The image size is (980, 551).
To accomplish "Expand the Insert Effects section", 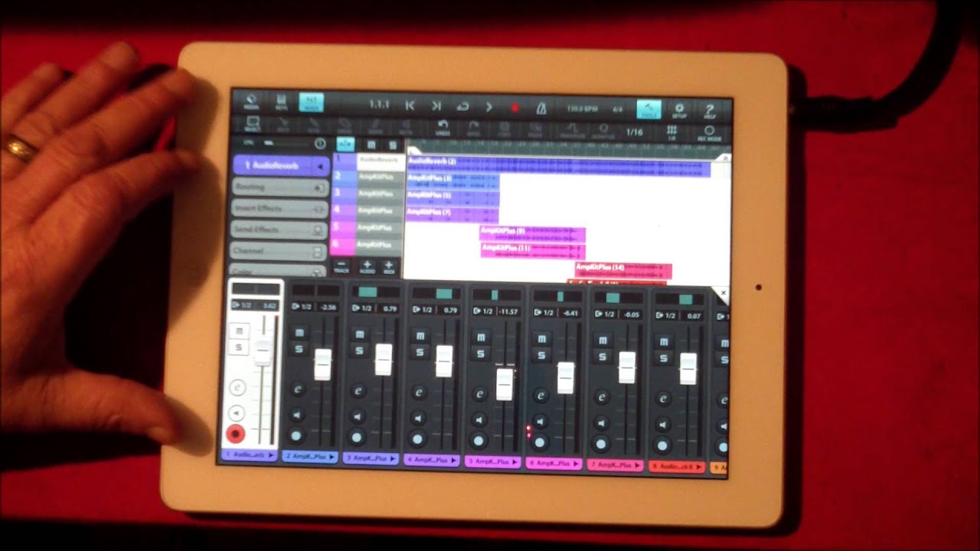I will [279, 208].
